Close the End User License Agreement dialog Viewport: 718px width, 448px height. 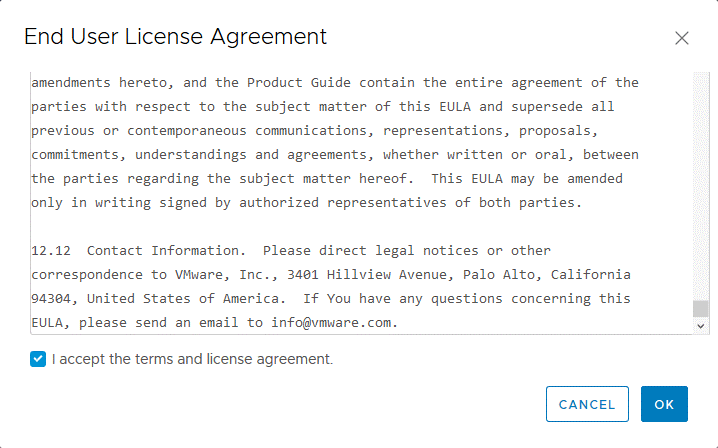coord(682,38)
